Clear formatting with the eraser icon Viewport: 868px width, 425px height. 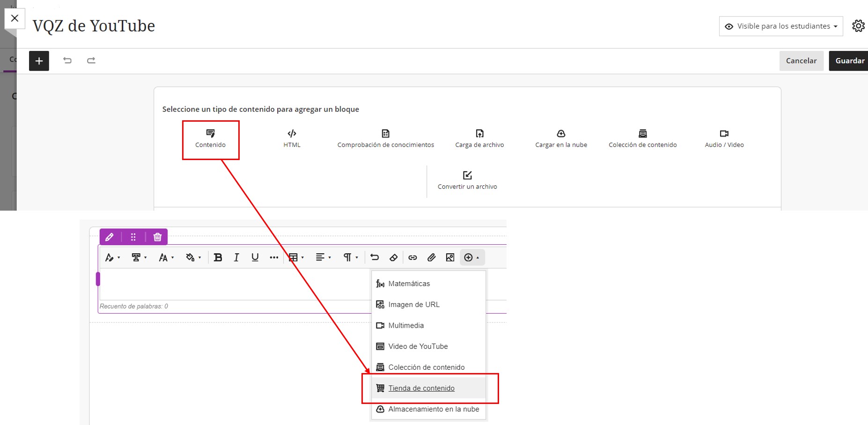(x=393, y=257)
